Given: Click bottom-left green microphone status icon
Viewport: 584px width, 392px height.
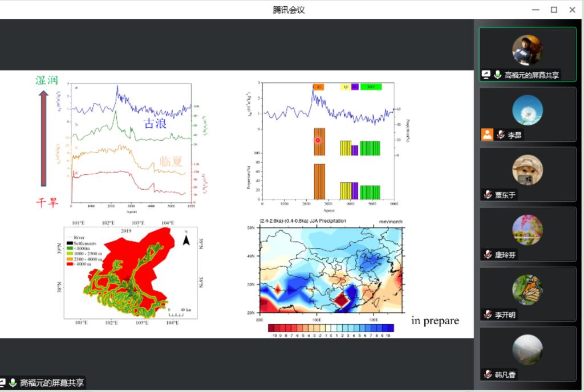Looking at the screenshot, I should tap(13, 383).
